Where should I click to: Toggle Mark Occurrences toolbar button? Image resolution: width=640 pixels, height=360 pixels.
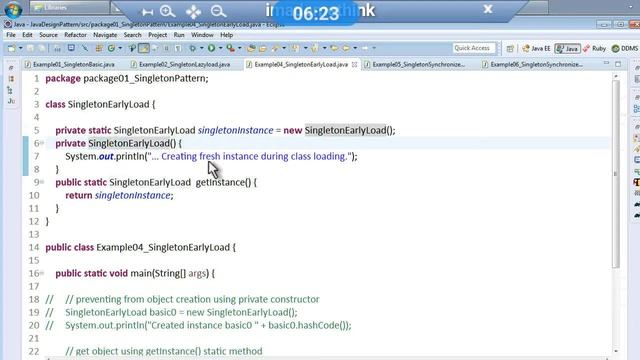click(144, 48)
